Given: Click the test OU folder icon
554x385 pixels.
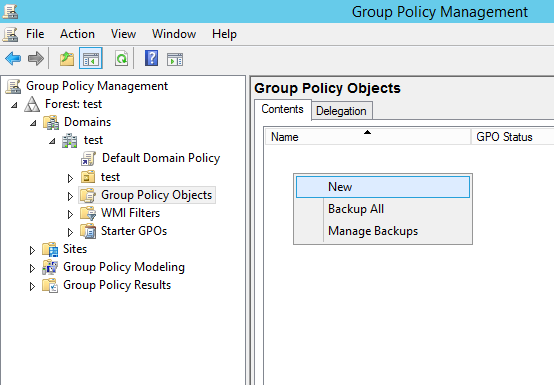Looking at the screenshot, I should tap(88, 177).
